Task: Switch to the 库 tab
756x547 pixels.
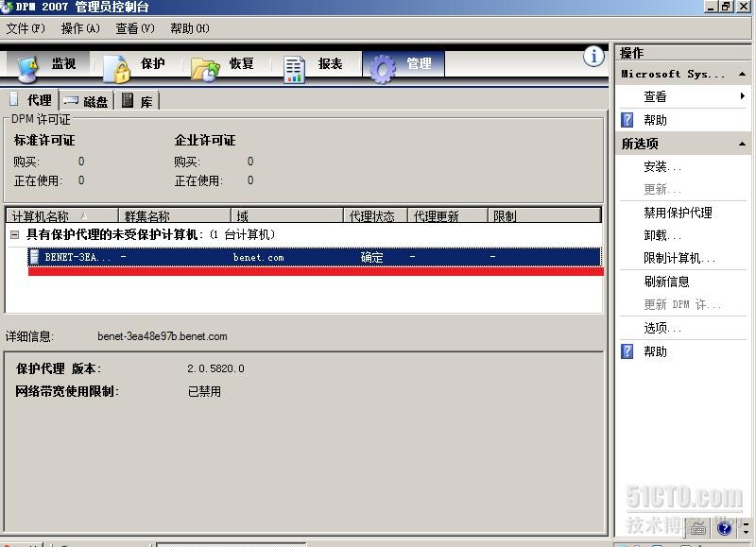Action: [x=138, y=101]
